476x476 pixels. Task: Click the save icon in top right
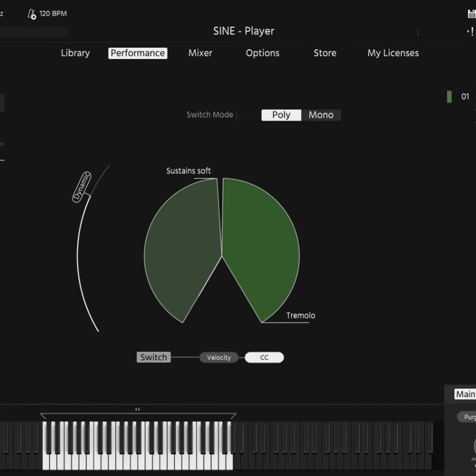coord(472,14)
